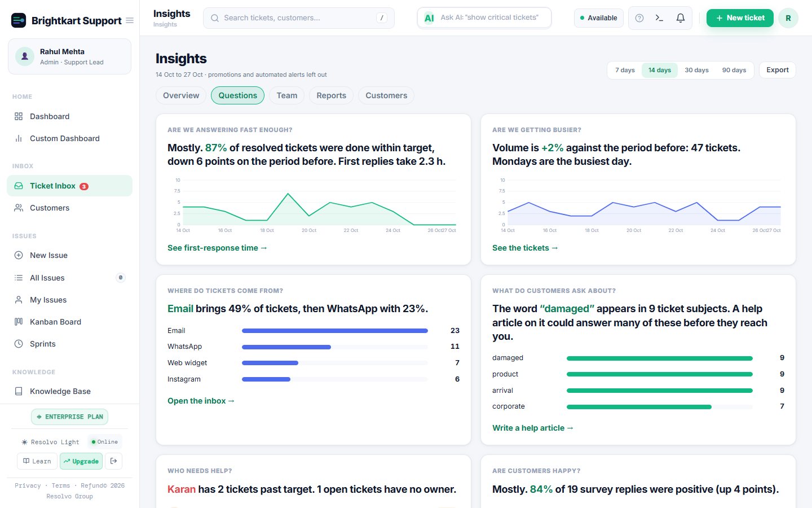Click the Custom Dashboard chart icon
812x508 pixels.
19,138
